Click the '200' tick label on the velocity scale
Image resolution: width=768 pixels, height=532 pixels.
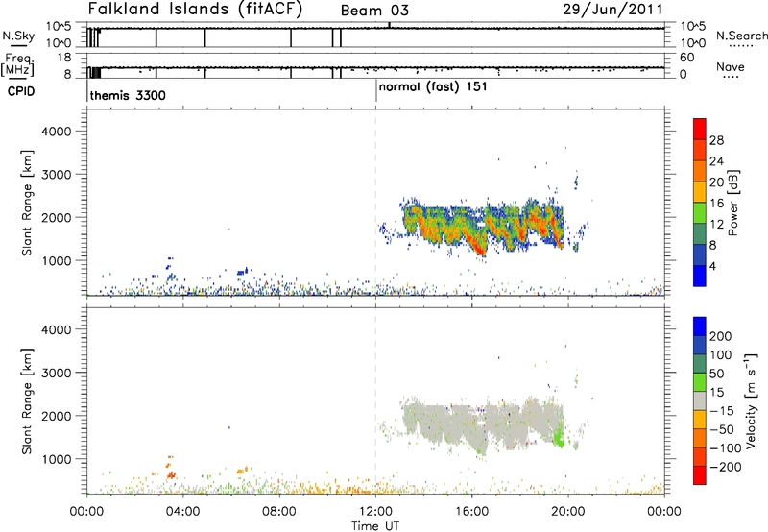[721, 336]
